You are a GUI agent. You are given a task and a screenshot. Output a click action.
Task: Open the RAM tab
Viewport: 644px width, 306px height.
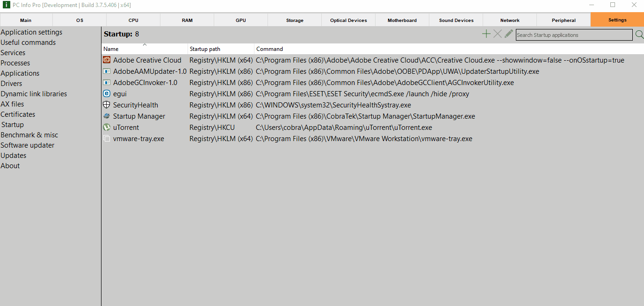coord(187,20)
